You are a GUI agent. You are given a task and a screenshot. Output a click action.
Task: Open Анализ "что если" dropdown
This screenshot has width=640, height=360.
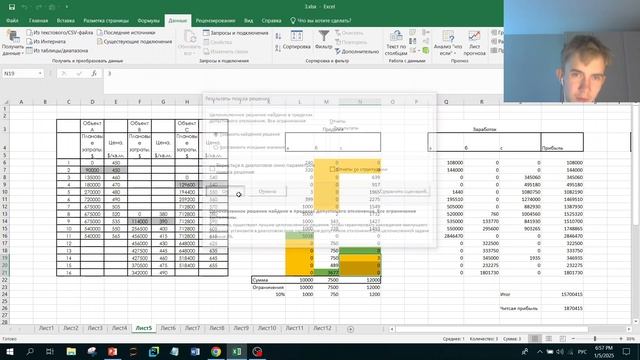click(x=448, y=43)
